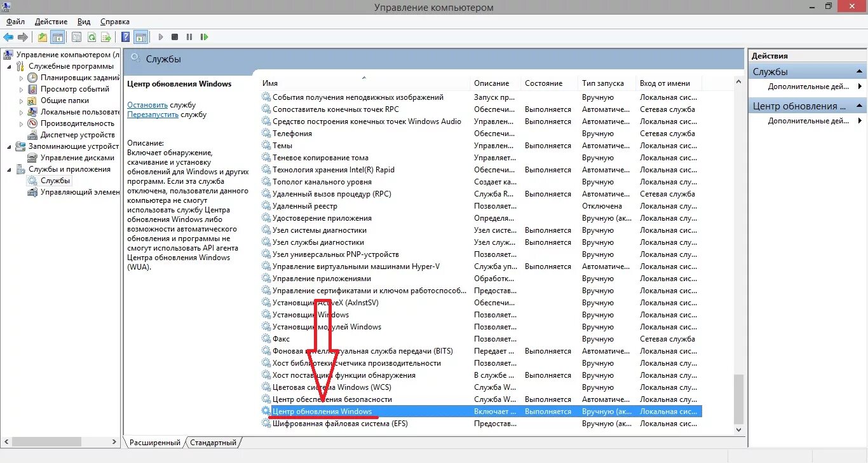Sort by the Вход от имени column header
The image size is (868, 463).
pos(669,83)
